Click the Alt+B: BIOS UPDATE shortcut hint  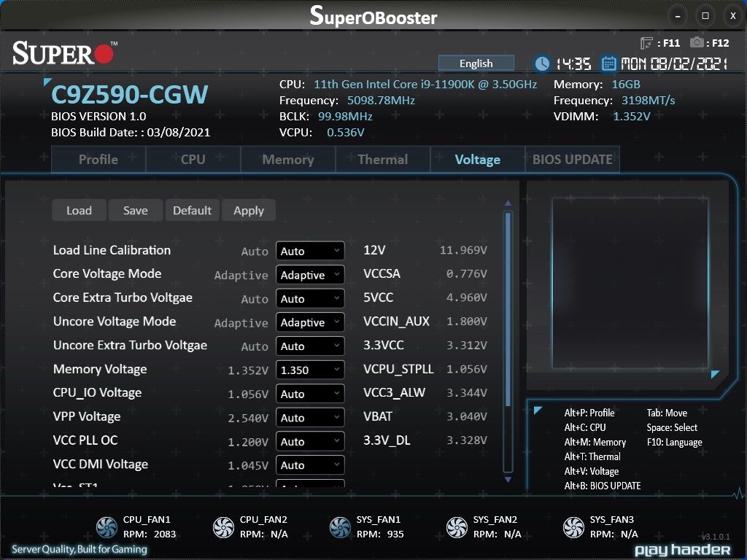[x=602, y=486]
